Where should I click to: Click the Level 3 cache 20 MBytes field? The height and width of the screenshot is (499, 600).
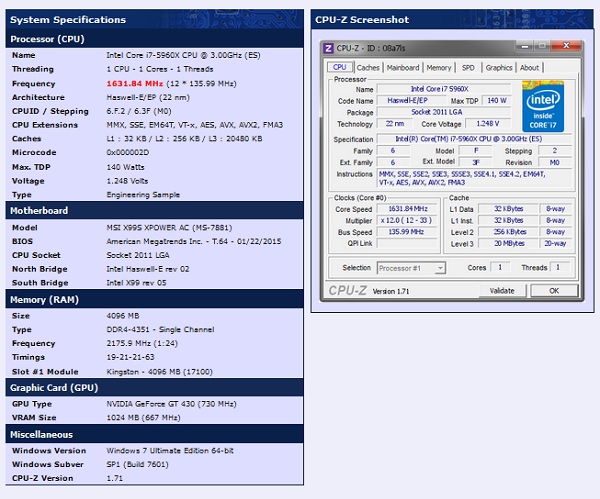click(508, 243)
